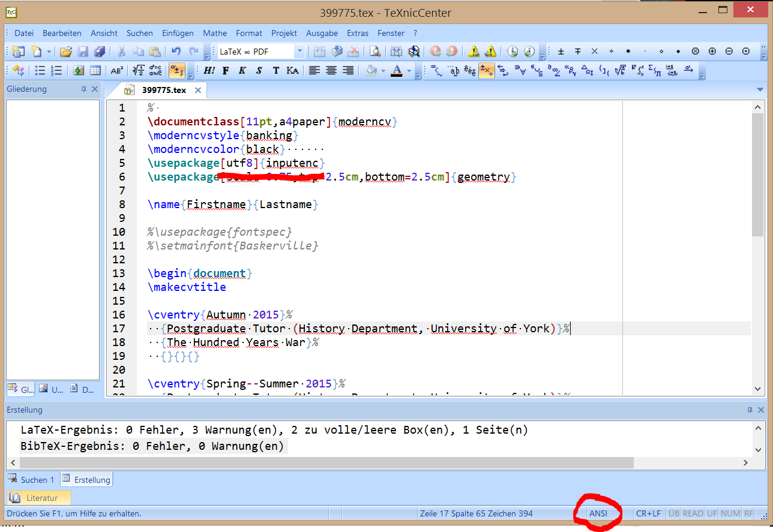773x532 pixels.
Task: Toggle the NUM indicator in the status bar
Action: pos(730,513)
